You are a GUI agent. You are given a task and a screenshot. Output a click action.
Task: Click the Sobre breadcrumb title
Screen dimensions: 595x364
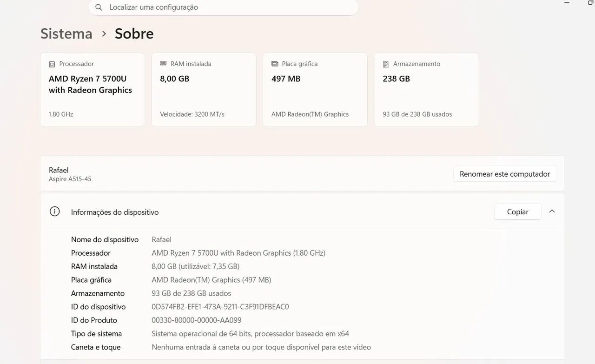tap(134, 33)
